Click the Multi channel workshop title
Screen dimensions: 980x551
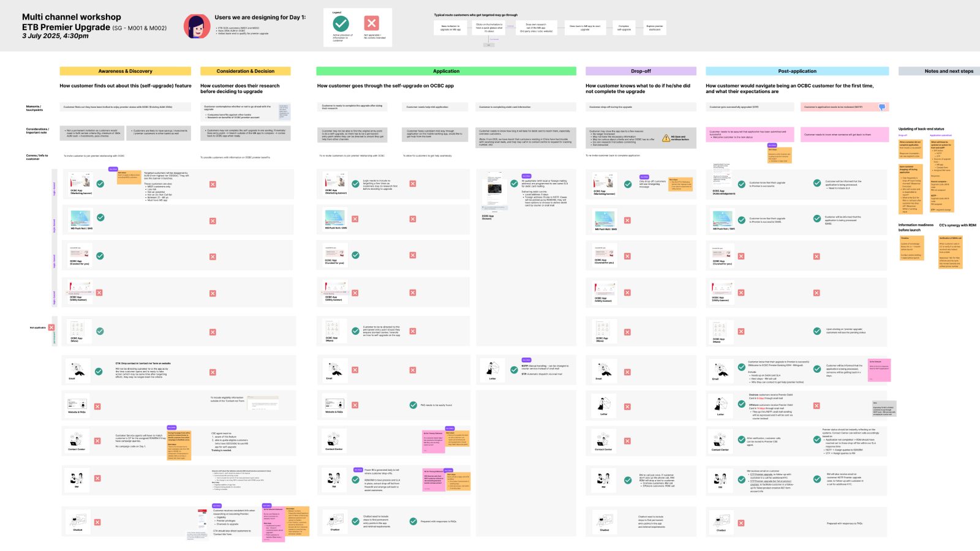point(72,17)
